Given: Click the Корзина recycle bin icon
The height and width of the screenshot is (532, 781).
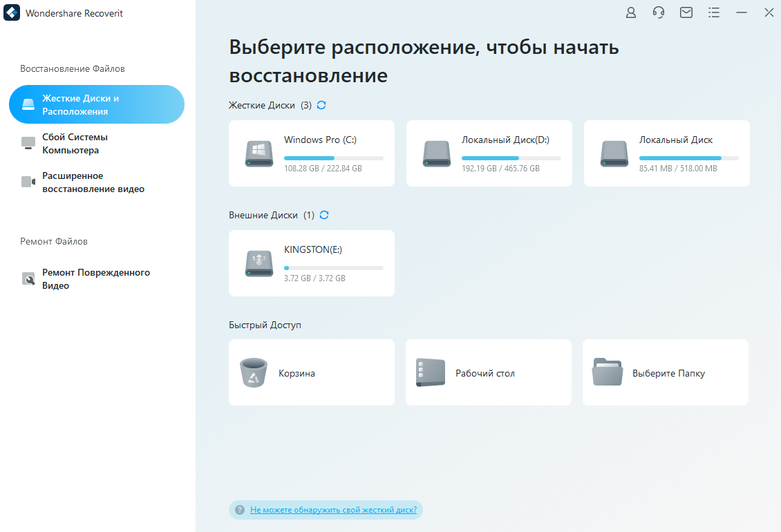Looking at the screenshot, I should tap(254, 372).
